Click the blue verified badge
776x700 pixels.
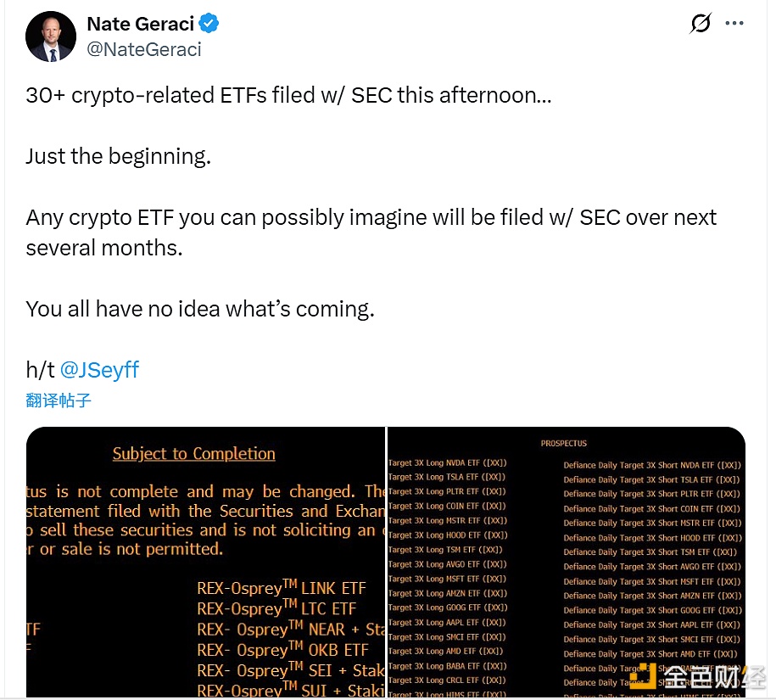pos(209,24)
